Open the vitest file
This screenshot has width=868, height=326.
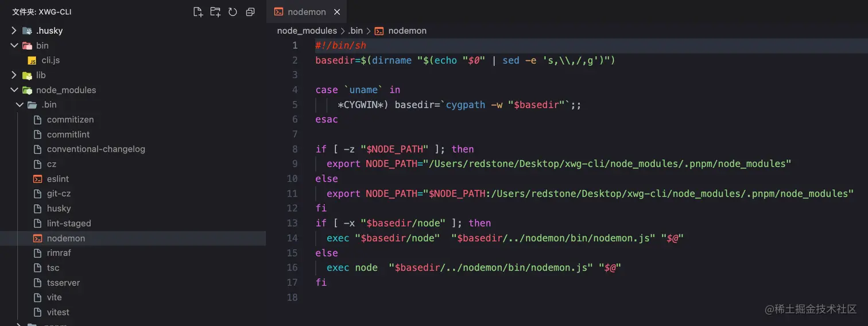pyautogui.click(x=58, y=313)
